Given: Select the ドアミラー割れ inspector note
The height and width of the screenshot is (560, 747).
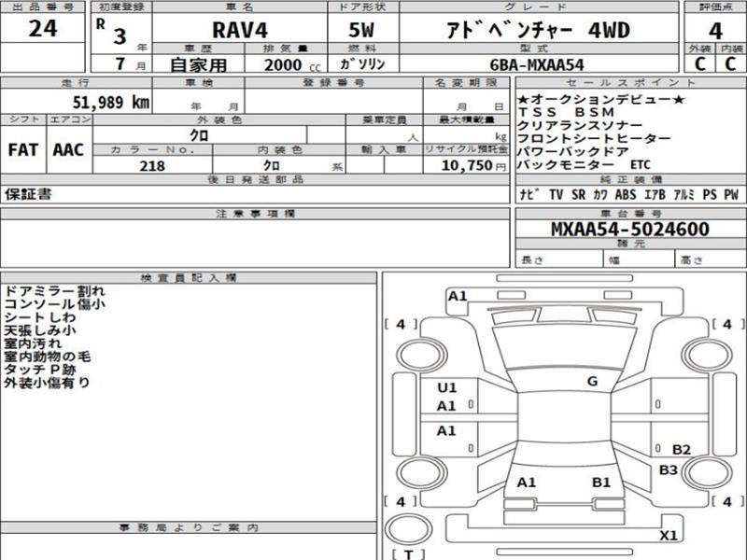Looking at the screenshot, I should [x=54, y=292].
